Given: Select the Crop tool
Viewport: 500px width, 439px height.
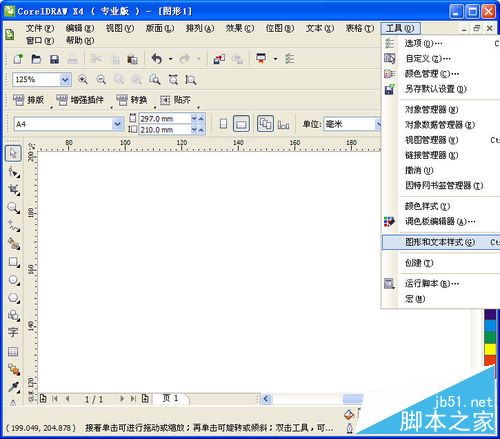Looking at the screenshot, I should coord(14,190).
